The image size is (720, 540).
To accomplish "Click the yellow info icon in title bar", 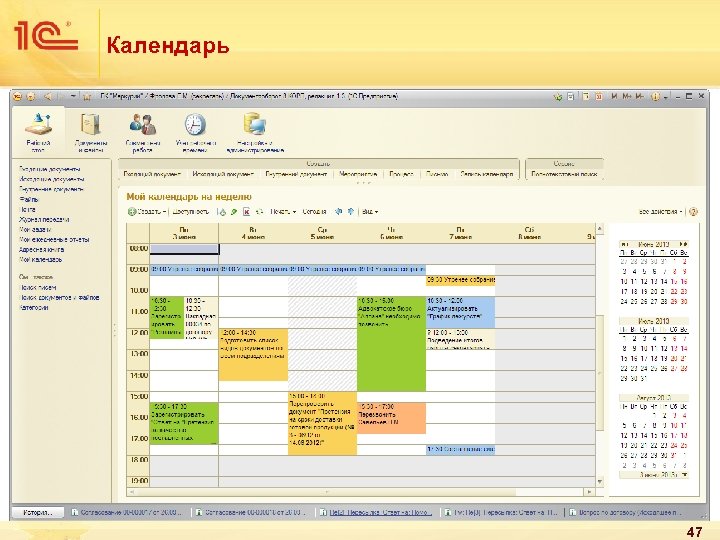I will click(655, 97).
